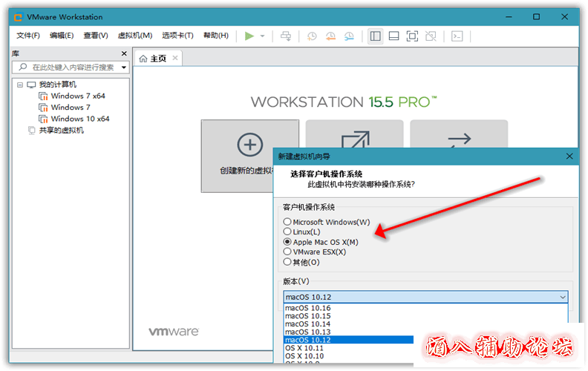Open the 帮助(H) menu
Screen dimensions: 588x371
tap(216, 36)
